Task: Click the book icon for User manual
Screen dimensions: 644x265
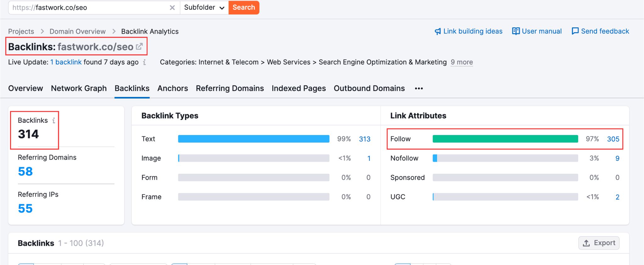Action: point(516,31)
